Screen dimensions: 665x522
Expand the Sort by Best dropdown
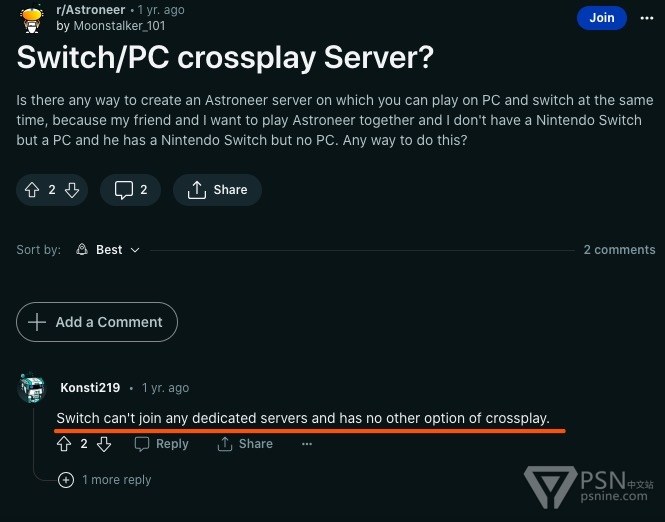click(108, 250)
